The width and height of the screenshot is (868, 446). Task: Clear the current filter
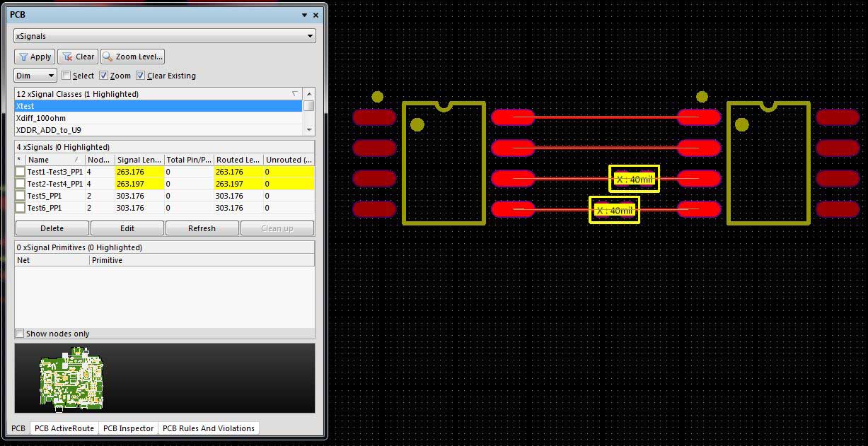78,57
